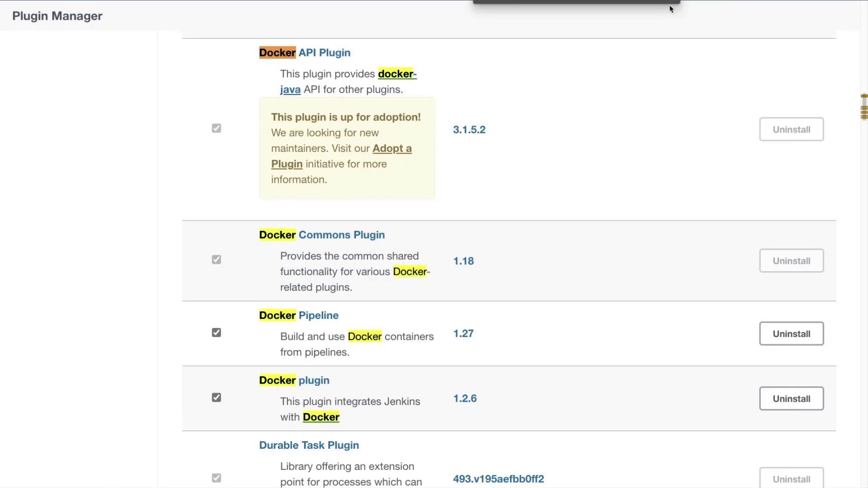Click the Docker link in plugin description
The width and height of the screenshot is (868, 488).
321,417
